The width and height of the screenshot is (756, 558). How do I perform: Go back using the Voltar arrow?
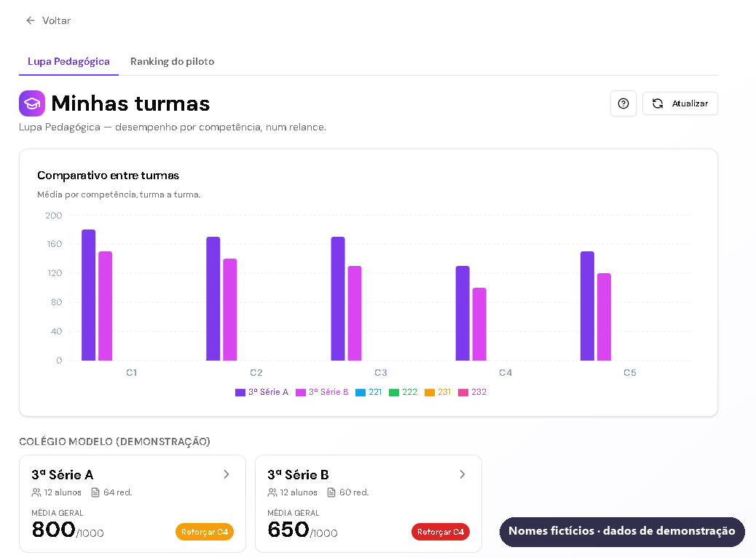point(31,20)
